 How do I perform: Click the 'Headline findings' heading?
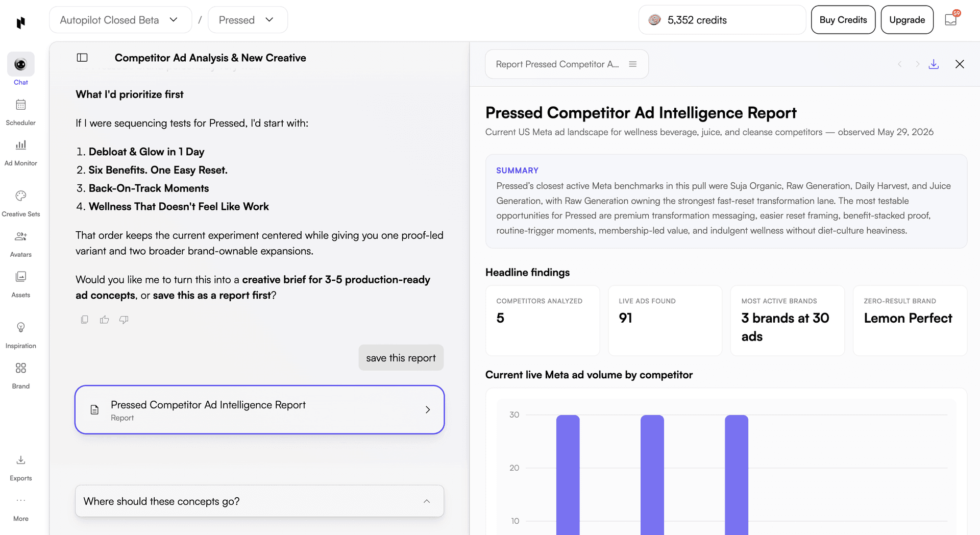(528, 273)
